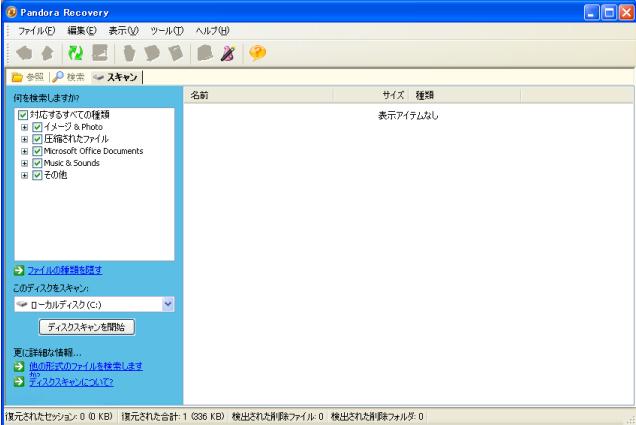Click the sixth toolbar icon left of properties
636x425 pixels.
pos(152,53)
